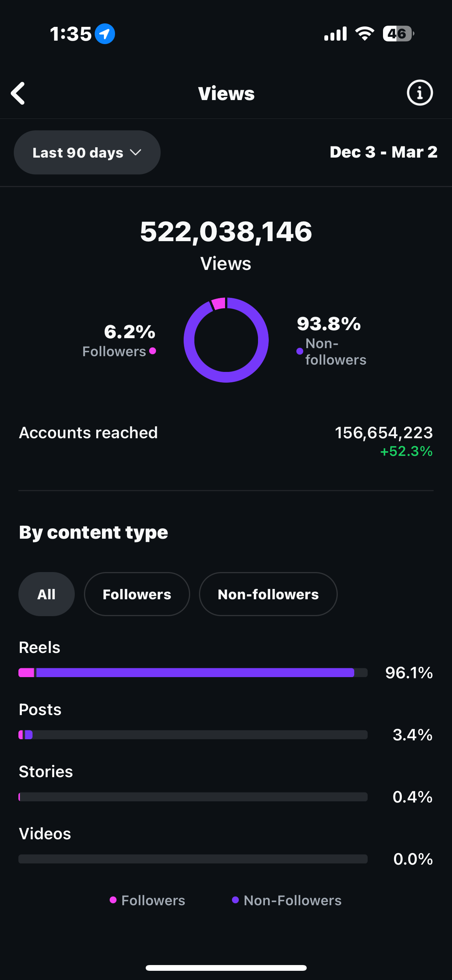The image size is (452, 980).
Task: Select the Non-followers content filter
Action: click(268, 594)
